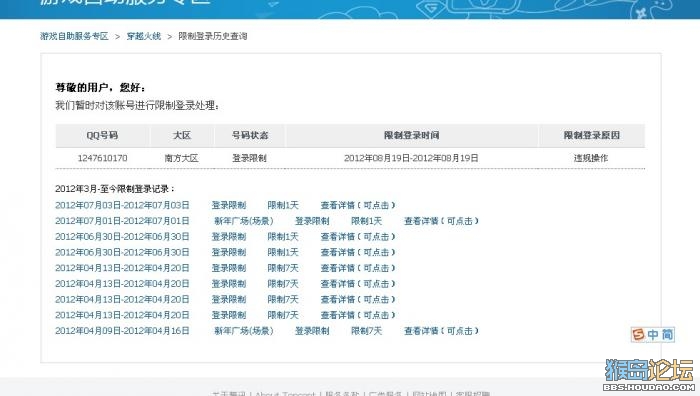
Task: Click 登录限制 in the 07月01日 row
Action: [x=312, y=221]
